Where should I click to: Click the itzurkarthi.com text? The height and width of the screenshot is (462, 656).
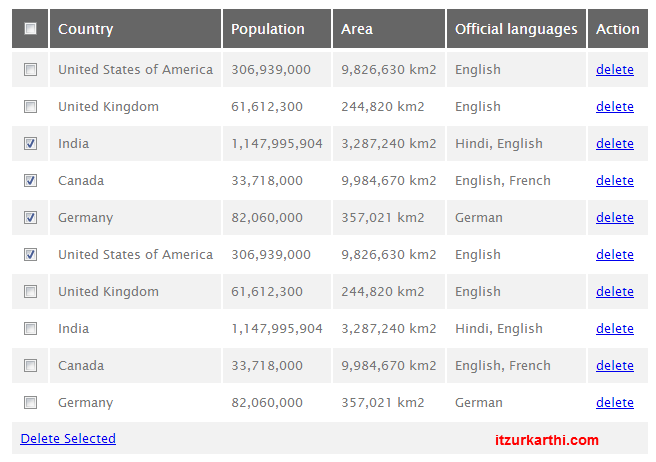(x=547, y=440)
